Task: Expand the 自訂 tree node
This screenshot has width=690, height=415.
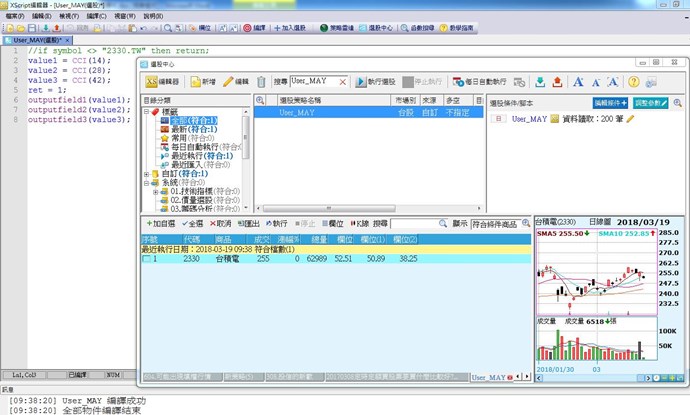Action: click(x=147, y=174)
